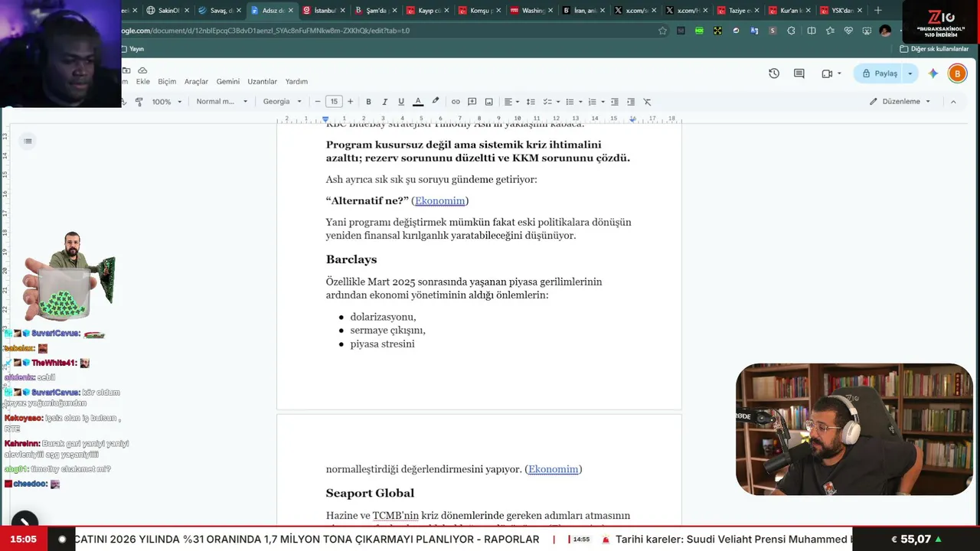Toggle bold formatting in the toolbar
This screenshot has height=551, width=980.
point(368,102)
